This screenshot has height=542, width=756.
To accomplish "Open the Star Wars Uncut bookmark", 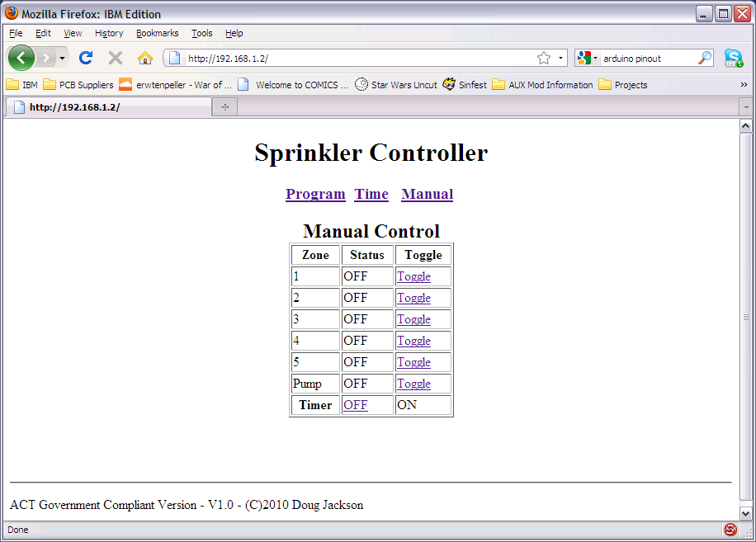I will pos(396,85).
